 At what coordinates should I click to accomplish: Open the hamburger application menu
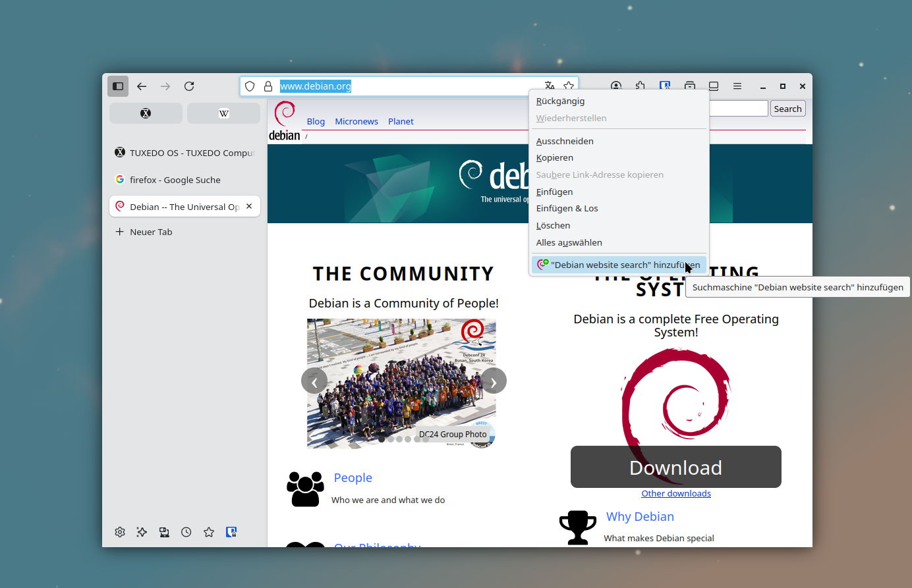tap(737, 86)
